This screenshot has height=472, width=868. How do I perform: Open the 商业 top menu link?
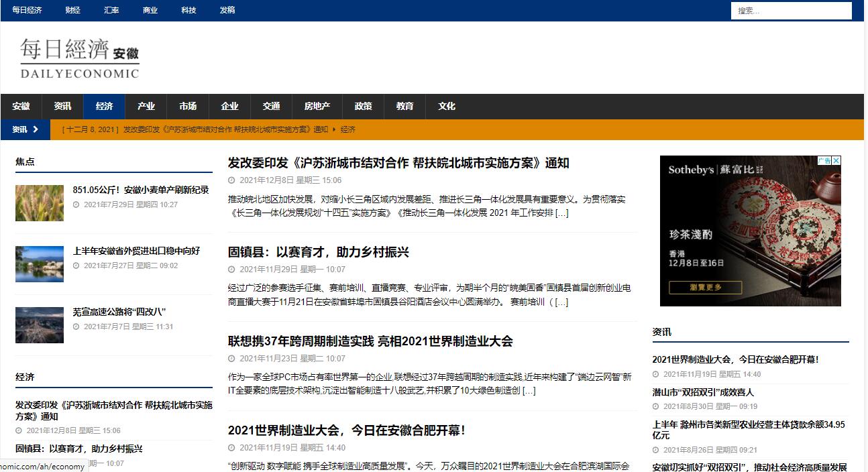(x=150, y=10)
